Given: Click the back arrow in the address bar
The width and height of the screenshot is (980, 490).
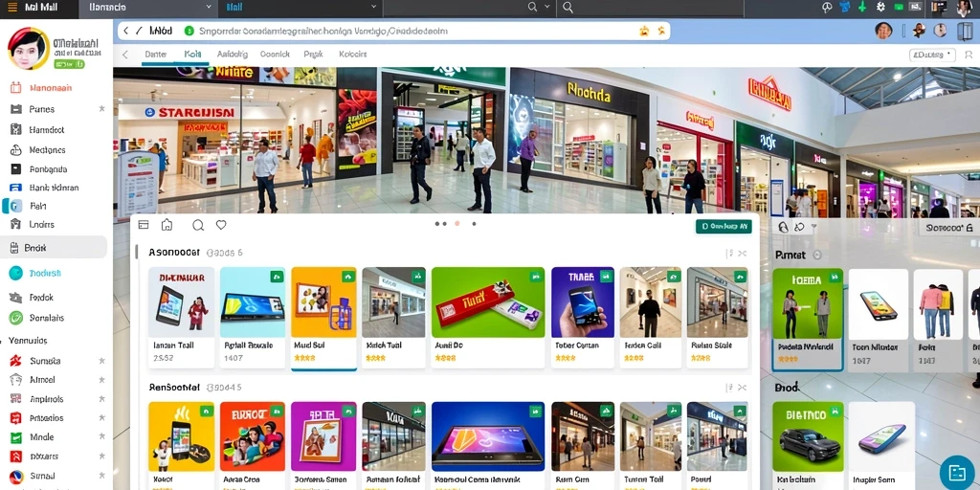Looking at the screenshot, I should pos(125,31).
